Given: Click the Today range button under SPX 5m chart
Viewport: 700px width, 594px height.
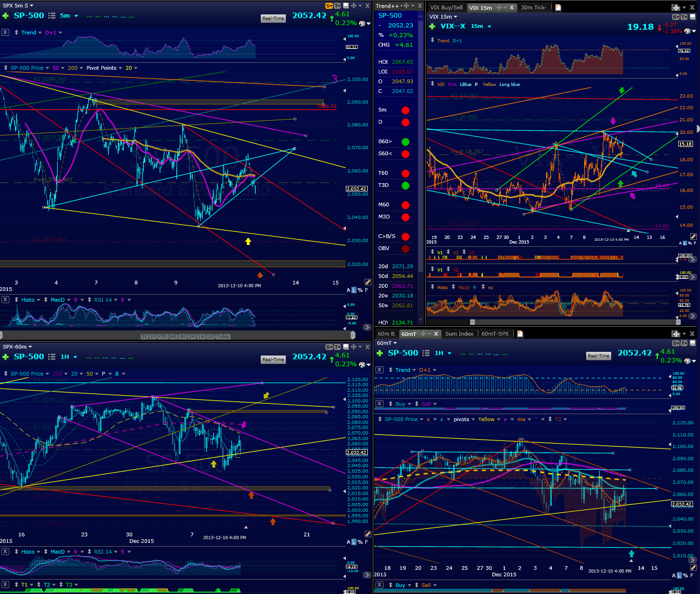Looking at the screenshot, I should (223, 337).
